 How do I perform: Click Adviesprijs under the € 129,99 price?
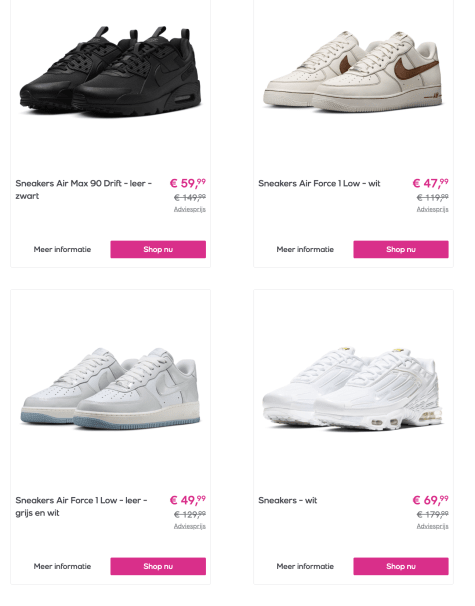click(189, 526)
